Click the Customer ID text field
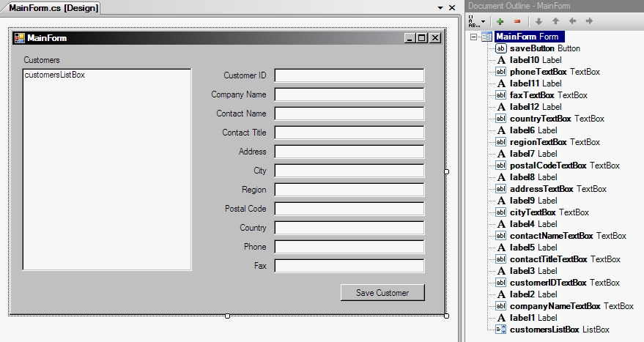Image resolution: width=644 pixels, height=342 pixels. tap(349, 75)
